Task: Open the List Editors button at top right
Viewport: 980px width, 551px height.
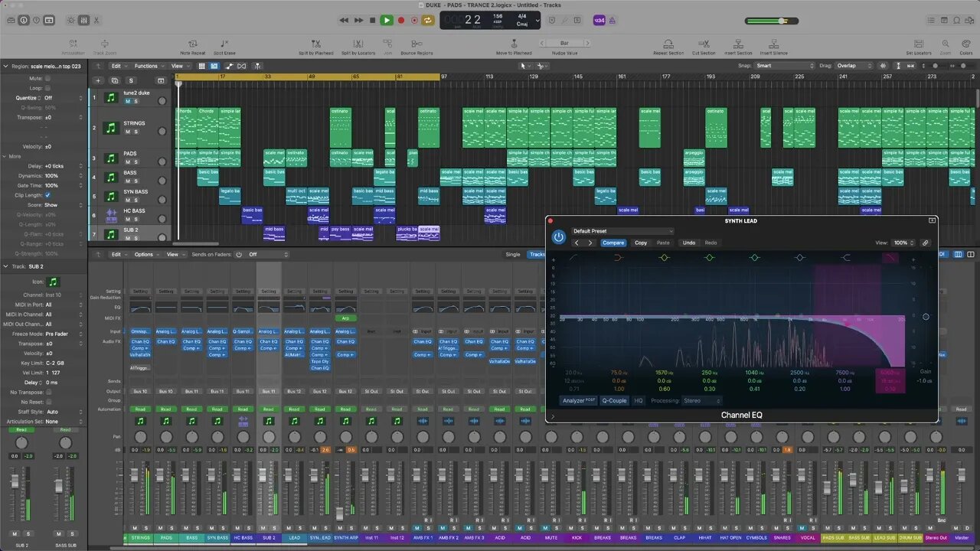Action: click(933, 20)
